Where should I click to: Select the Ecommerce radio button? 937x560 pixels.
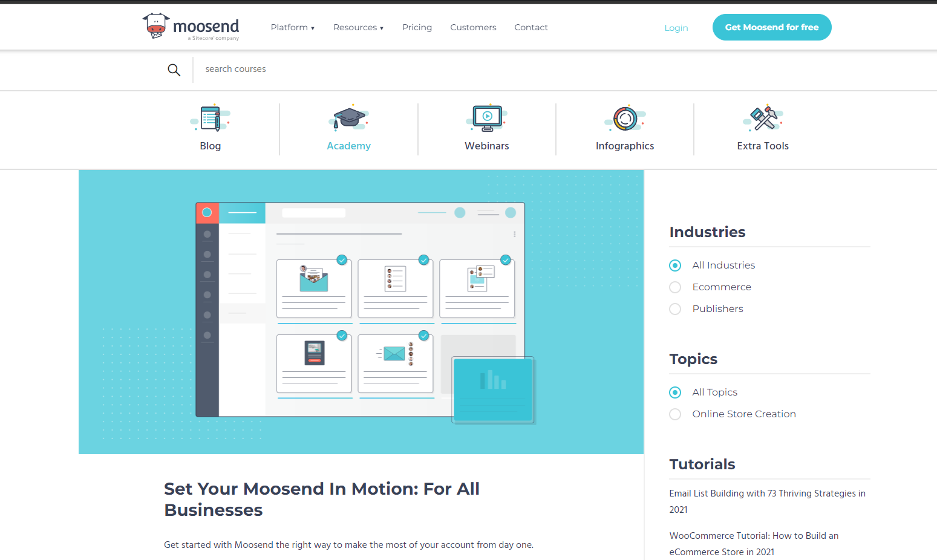pyautogui.click(x=675, y=287)
